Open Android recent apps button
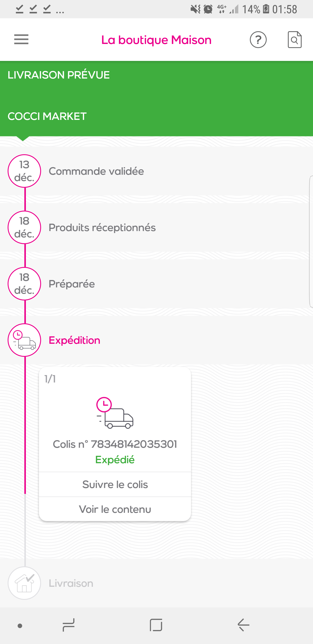Image resolution: width=313 pixels, height=644 pixels. 68,625
